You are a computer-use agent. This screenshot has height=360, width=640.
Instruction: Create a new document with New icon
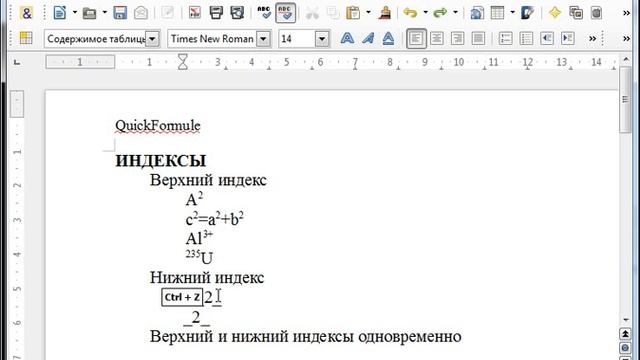click(60, 13)
